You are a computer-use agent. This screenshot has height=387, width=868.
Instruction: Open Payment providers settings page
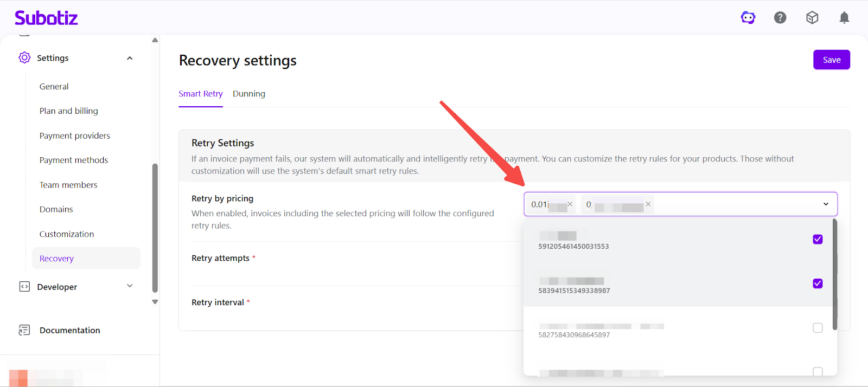click(x=75, y=136)
